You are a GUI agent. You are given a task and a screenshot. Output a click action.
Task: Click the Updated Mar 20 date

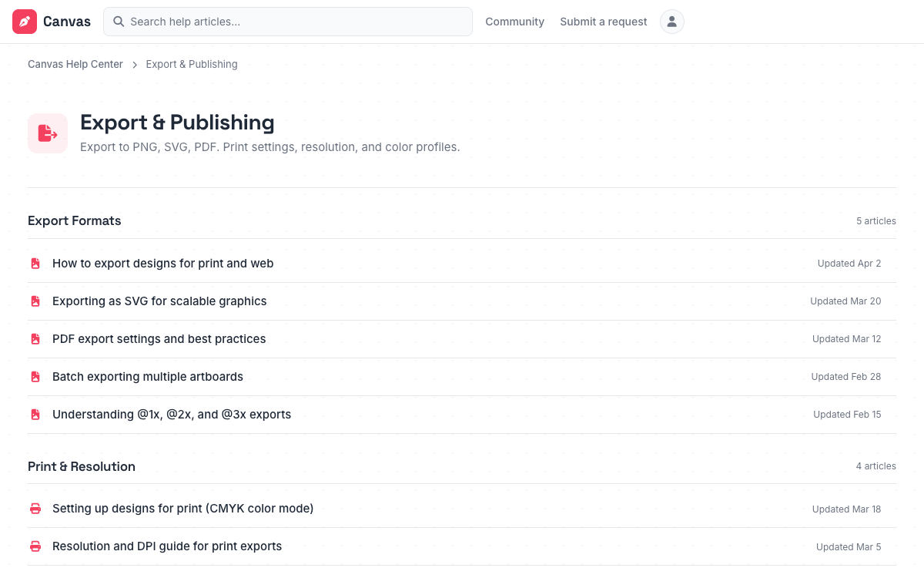845,301
